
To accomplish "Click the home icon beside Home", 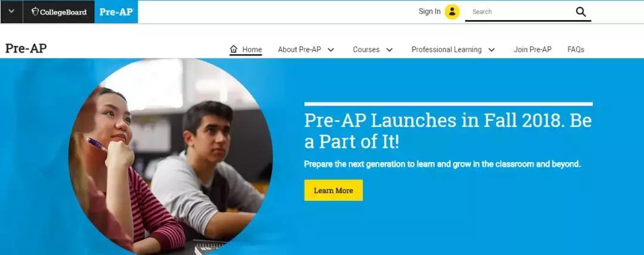I will pyautogui.click(x=234, y=49).
